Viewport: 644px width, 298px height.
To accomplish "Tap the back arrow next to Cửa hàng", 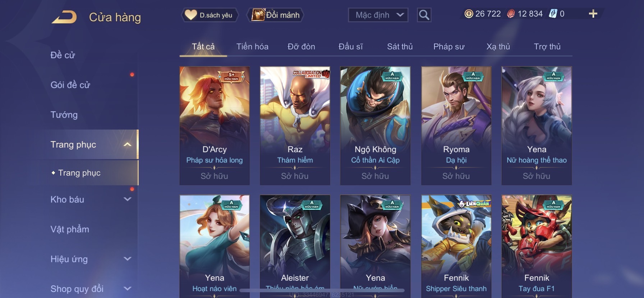I will pos(64,17).
